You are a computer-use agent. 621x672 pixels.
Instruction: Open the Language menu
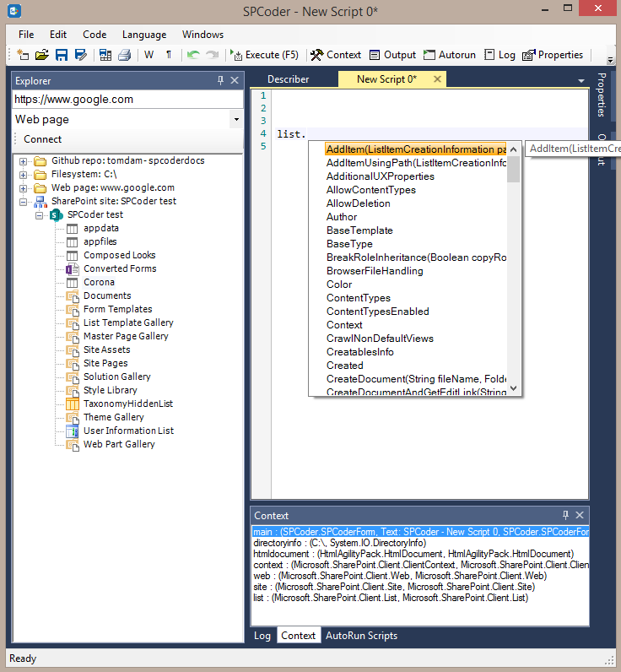(x=144, y=35)
